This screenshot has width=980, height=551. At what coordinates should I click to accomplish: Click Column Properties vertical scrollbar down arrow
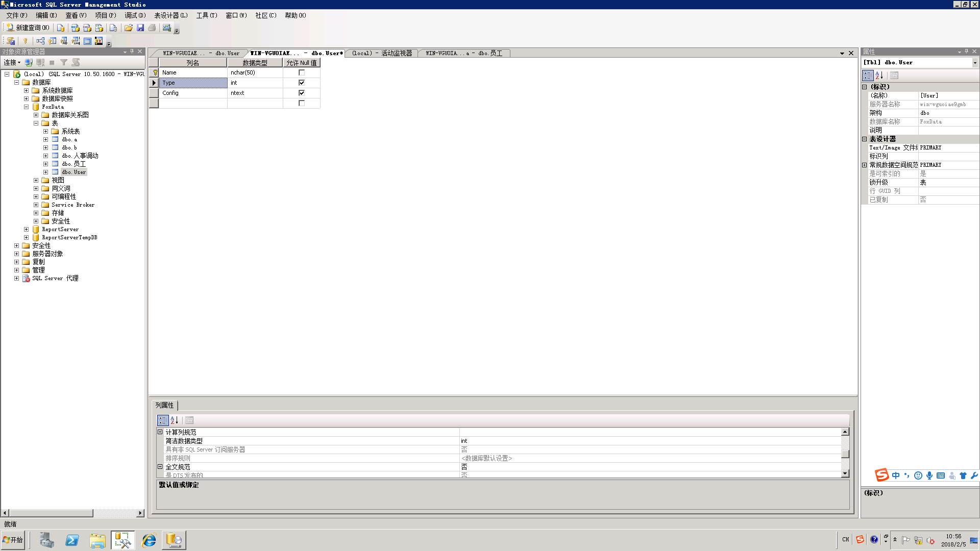point(845,473)
